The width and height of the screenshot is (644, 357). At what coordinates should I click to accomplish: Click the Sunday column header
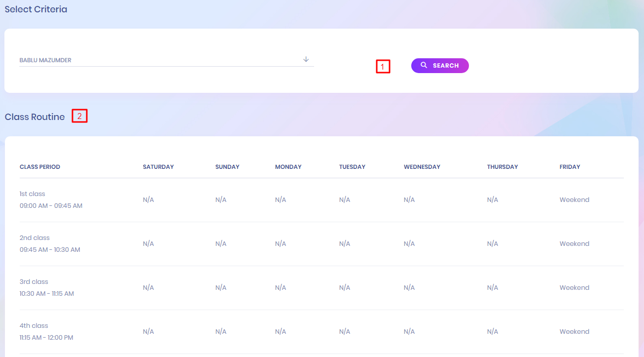tap(227, 167)
